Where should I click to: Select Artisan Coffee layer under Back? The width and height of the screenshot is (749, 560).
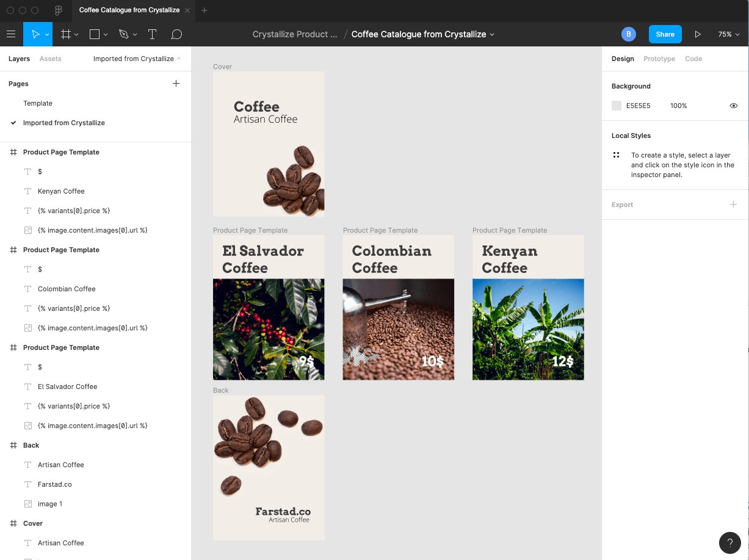[x=61, y=465]
